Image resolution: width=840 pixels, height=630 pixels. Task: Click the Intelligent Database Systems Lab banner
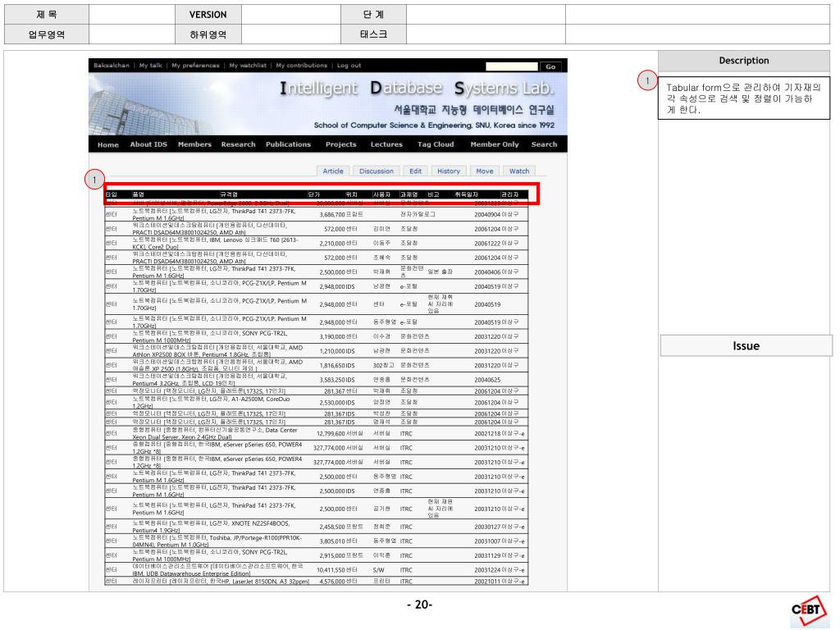pos(327,104)
